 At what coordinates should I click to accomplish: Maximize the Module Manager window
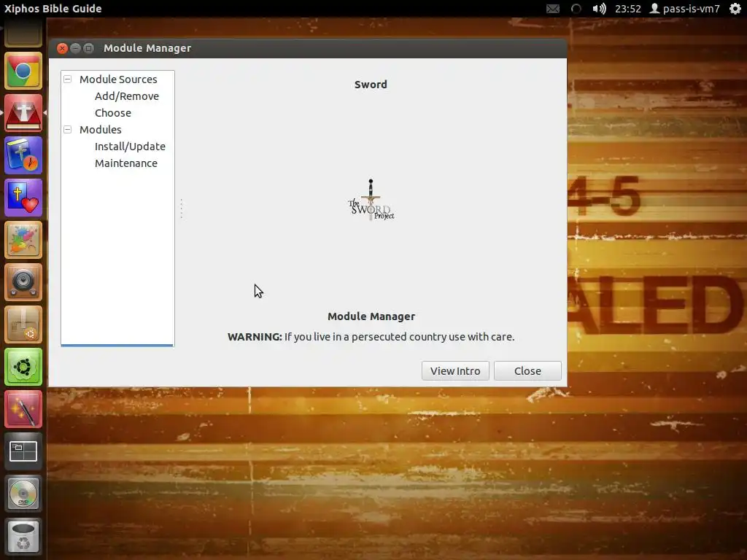coord(88,48)
